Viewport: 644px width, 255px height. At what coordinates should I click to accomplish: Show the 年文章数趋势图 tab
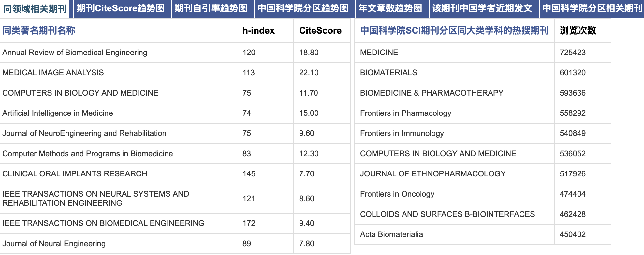click(390, 8)
